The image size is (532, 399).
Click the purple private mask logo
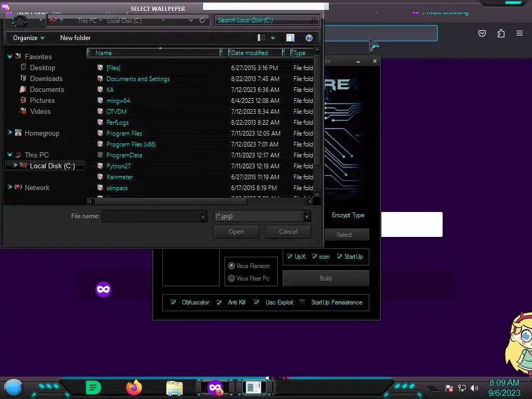[x=103, y=289]
